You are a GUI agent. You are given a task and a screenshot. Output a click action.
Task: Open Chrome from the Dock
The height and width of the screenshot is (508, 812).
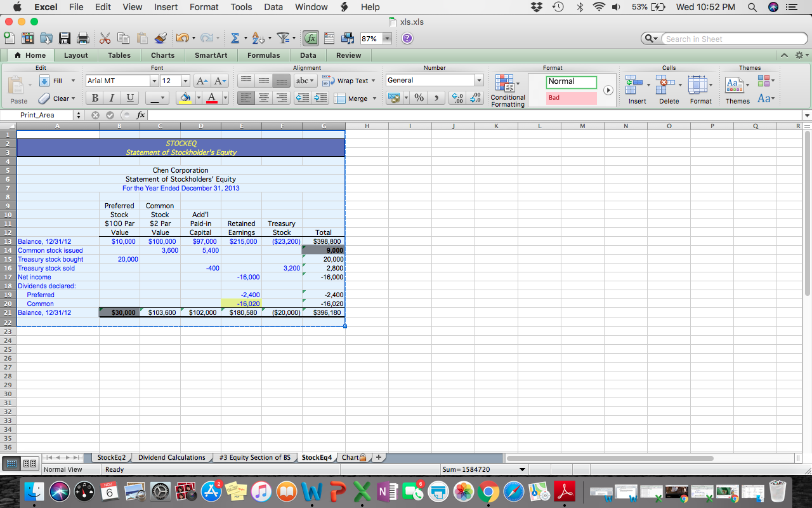488,491
